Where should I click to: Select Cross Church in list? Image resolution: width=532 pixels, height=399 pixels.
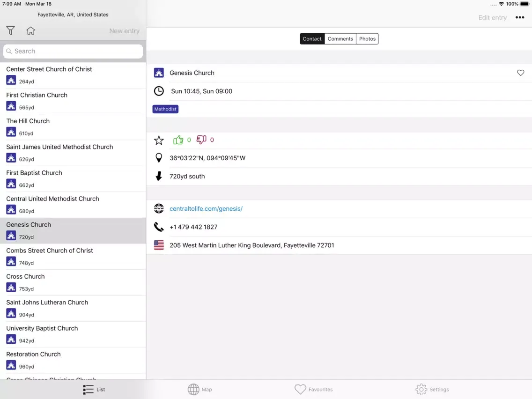click(x=73, y=283)
